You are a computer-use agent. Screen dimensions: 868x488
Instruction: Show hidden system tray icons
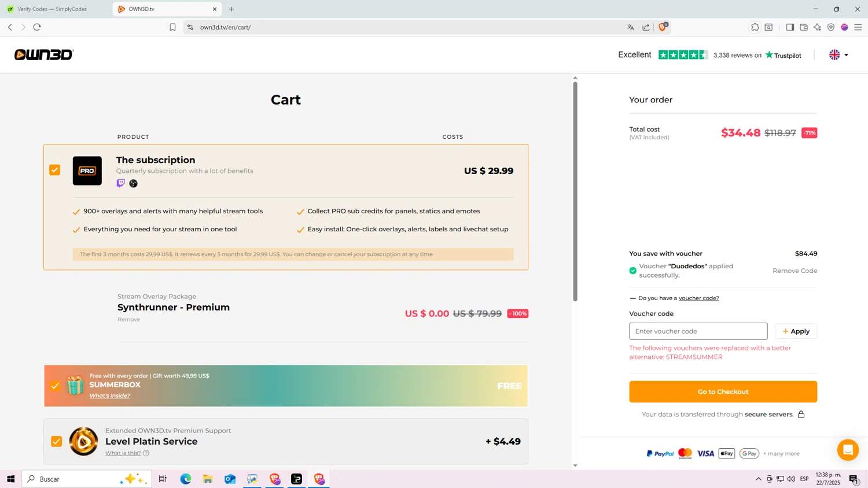tap(758, 479)
